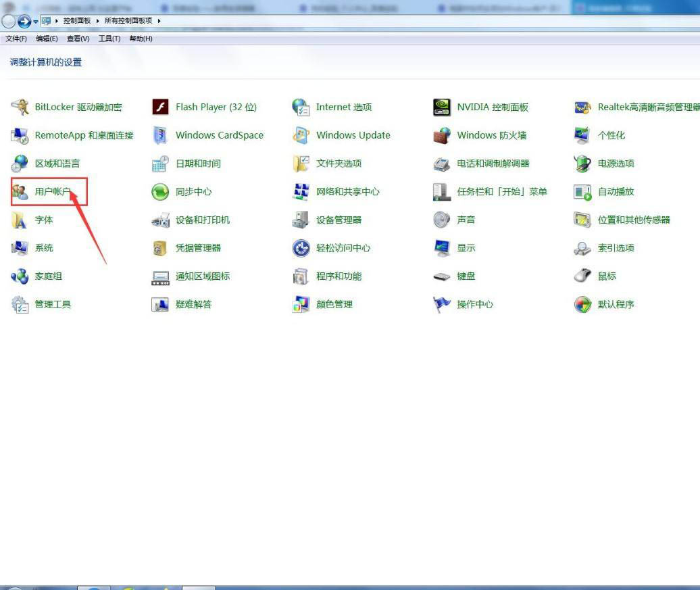Open the BitLocker 驱动器加密 icon

click(x=20, y=107)
